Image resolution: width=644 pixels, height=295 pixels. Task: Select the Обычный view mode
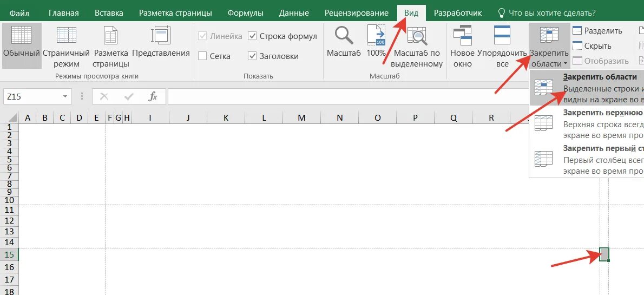21,45
